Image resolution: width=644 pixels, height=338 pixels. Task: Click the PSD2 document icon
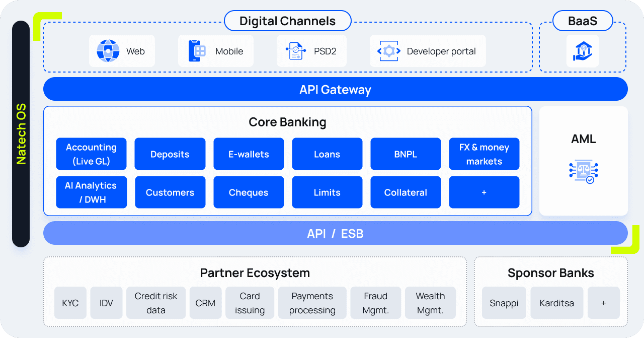(x=296, y=51)
